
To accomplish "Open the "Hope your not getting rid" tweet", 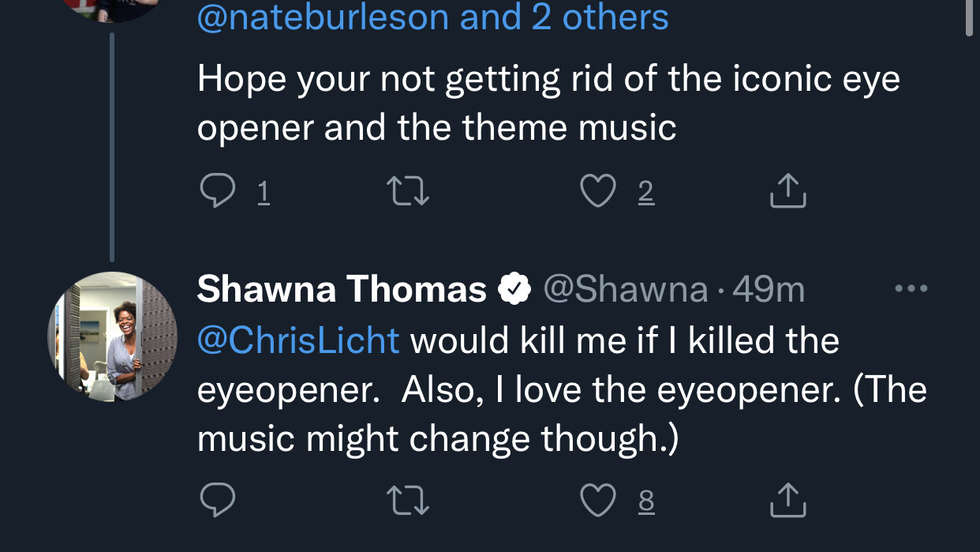I will coord(548,103).
